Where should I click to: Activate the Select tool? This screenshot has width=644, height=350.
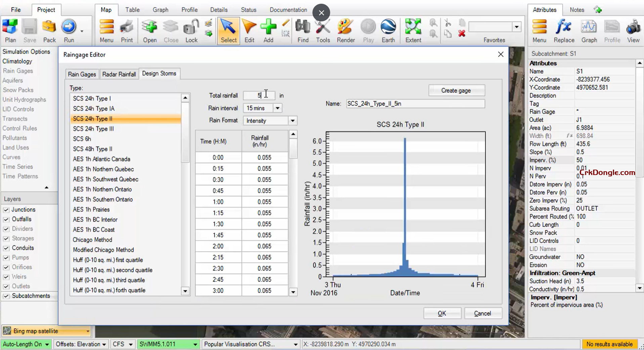coord(228,30)
